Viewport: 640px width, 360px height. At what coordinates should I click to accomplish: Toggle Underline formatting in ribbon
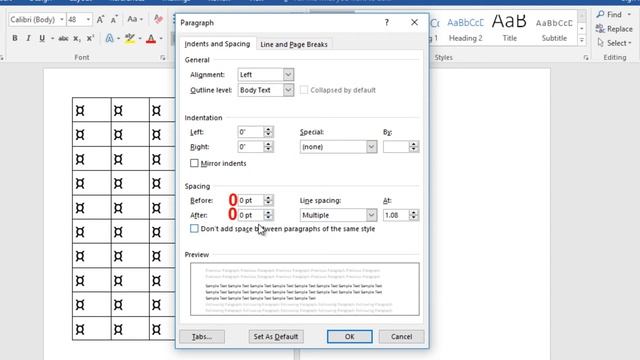pos(42,38)
